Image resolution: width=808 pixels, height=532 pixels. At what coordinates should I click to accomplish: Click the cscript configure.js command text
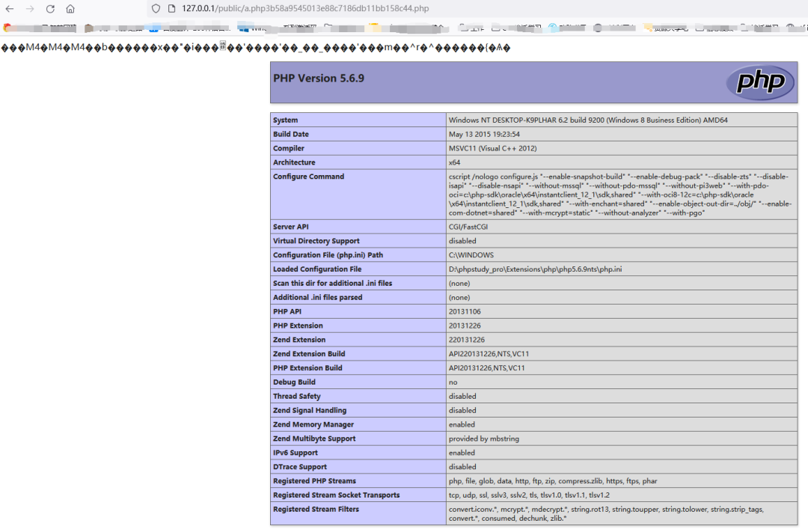point(620,195)
